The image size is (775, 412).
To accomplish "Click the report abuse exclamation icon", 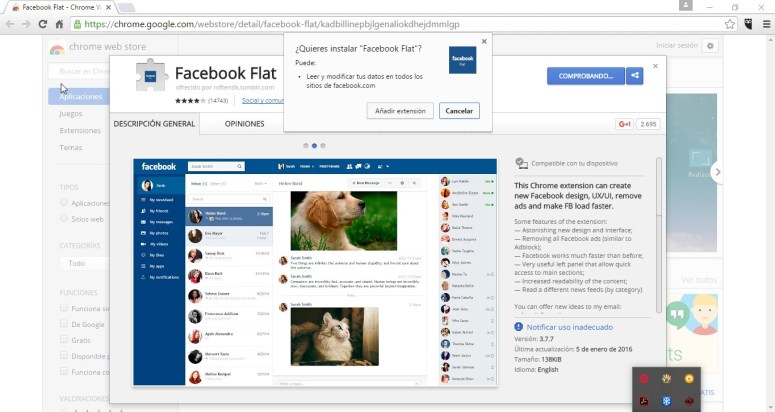I will point(518,327).
